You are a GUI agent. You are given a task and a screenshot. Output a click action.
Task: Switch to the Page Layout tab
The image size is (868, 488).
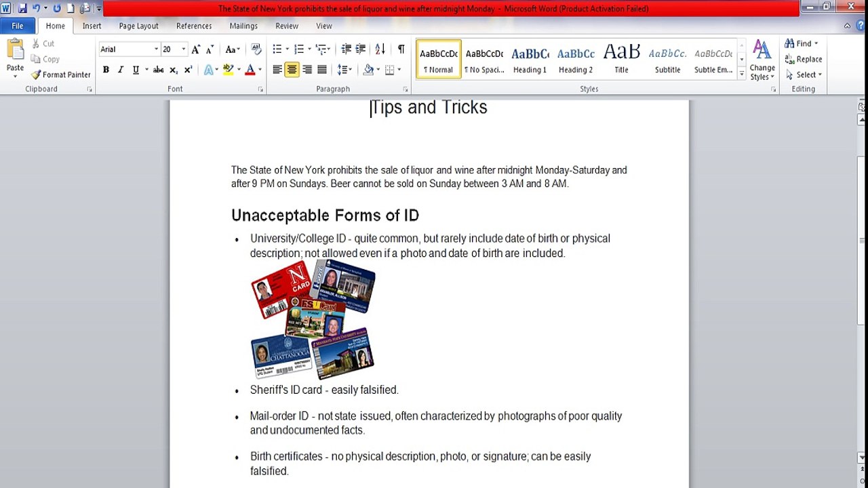click(x=138, y=26)
